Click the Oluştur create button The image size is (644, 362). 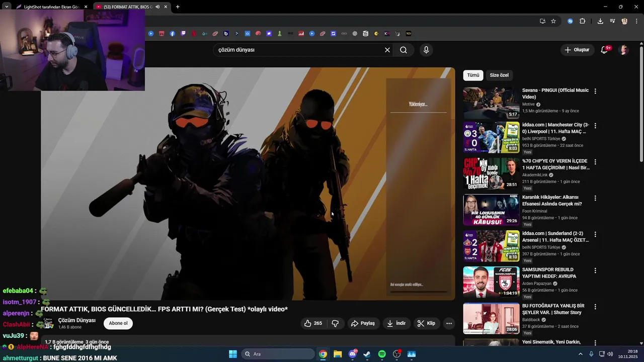(577, 50)
